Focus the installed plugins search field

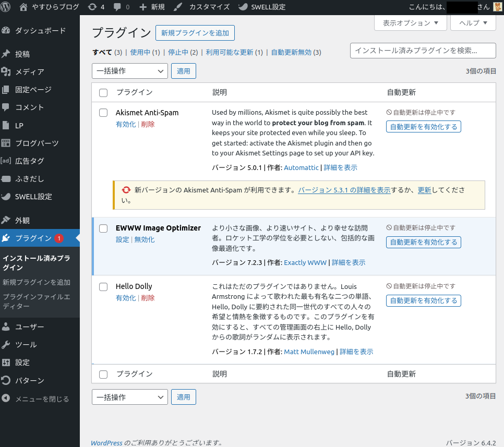(423, 51)
